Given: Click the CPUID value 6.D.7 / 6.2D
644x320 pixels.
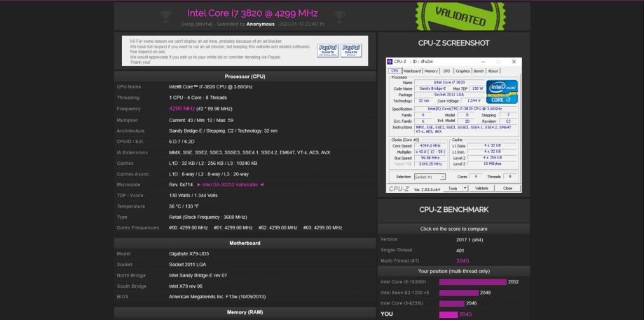Looking at the screenshot, I should point(181,142).
